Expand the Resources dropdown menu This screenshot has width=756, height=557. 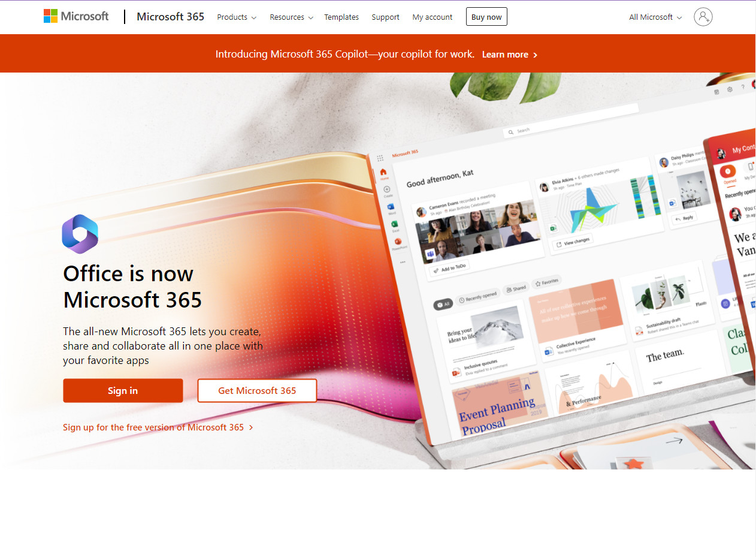291,17
